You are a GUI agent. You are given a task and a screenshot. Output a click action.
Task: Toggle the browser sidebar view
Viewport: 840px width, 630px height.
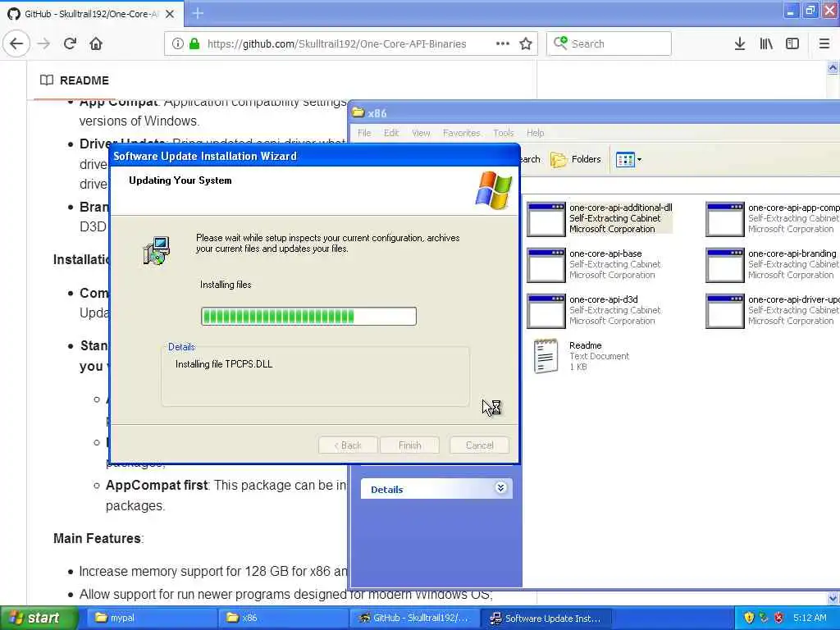[792, 43]
